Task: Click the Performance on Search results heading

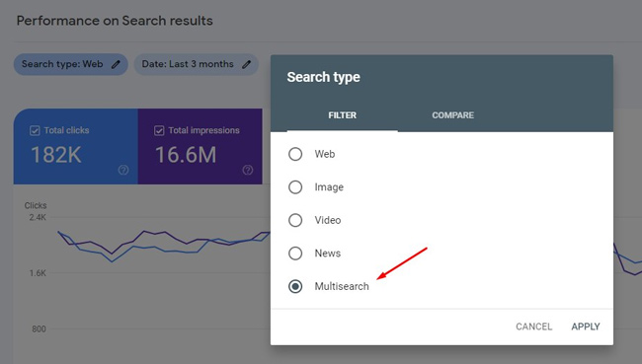Action: pos(115,21)
